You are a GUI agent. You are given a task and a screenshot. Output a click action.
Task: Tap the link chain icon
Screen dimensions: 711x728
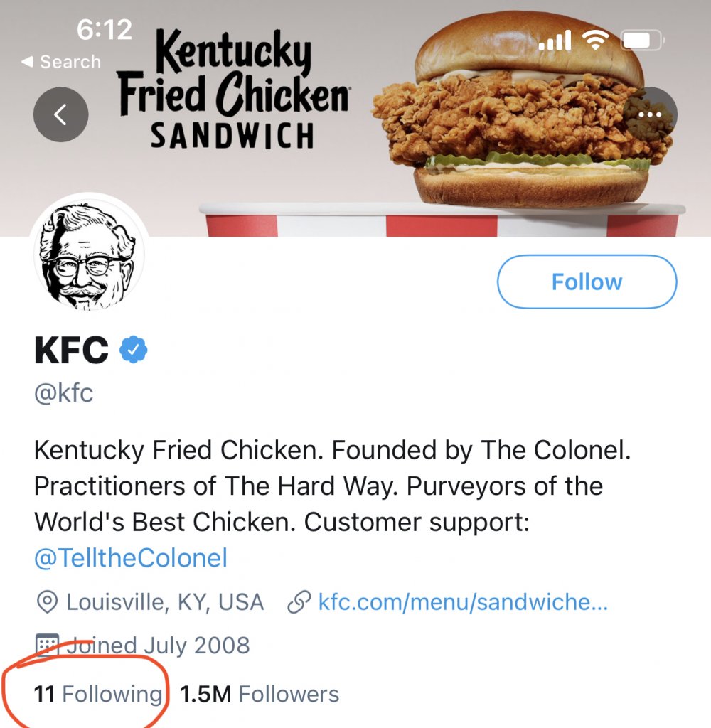296,603
